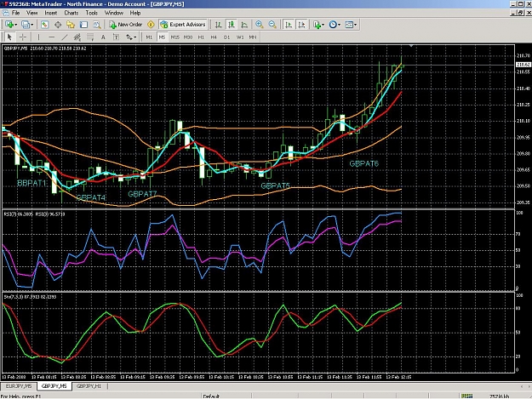The height and width of the screenshot is (399, 532).
Task: Click the GBPAT6 chart label
Action: click(363, 163)
